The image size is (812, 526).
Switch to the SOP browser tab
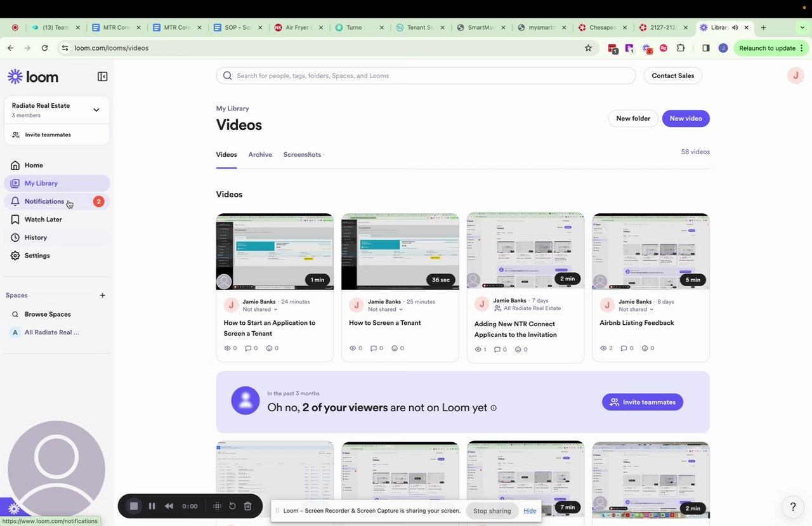(x=238, y=27)
